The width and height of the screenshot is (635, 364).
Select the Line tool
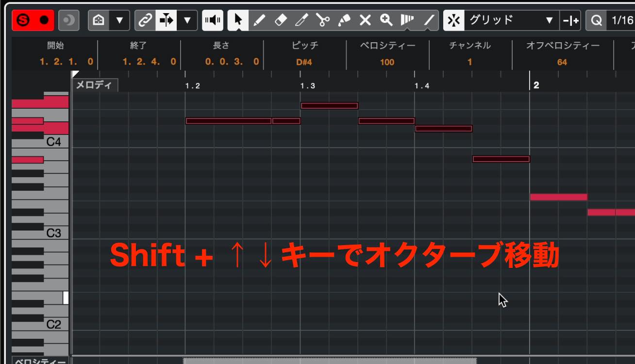point(428,20)
